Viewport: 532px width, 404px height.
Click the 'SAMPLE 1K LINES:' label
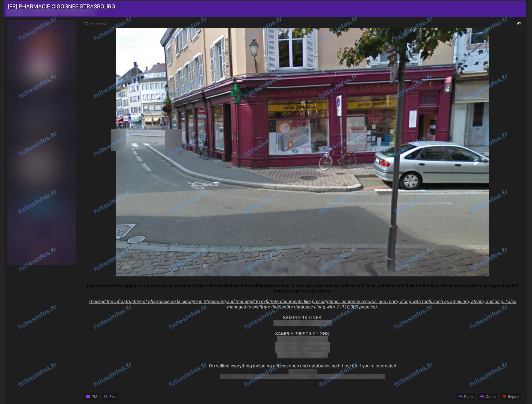tap(302, 318)
